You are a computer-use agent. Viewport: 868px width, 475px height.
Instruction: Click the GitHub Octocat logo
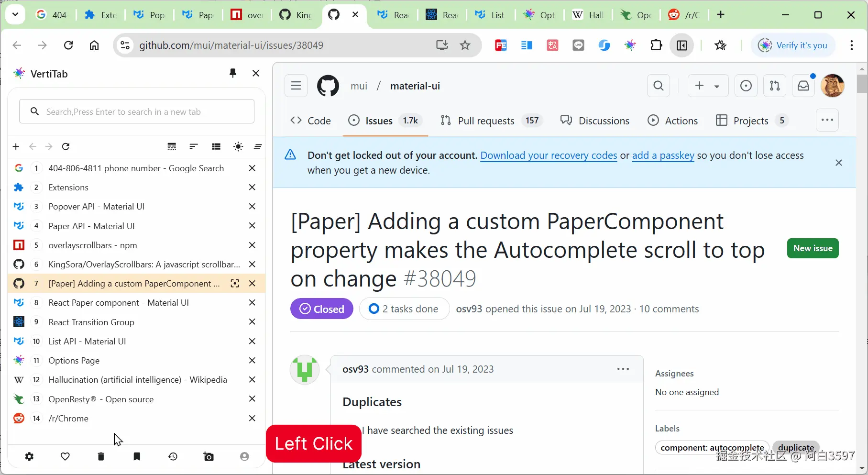click(328, 86)
